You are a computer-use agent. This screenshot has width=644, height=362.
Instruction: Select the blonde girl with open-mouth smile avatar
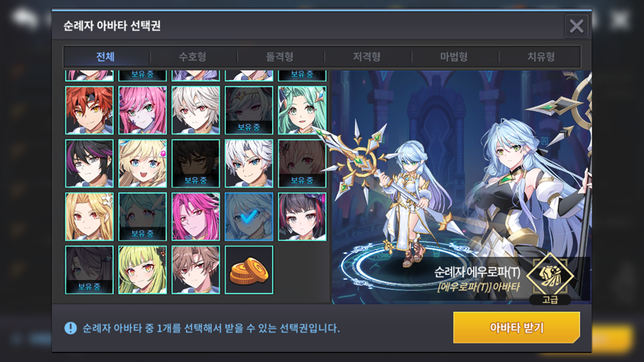(x=143, y=164)
